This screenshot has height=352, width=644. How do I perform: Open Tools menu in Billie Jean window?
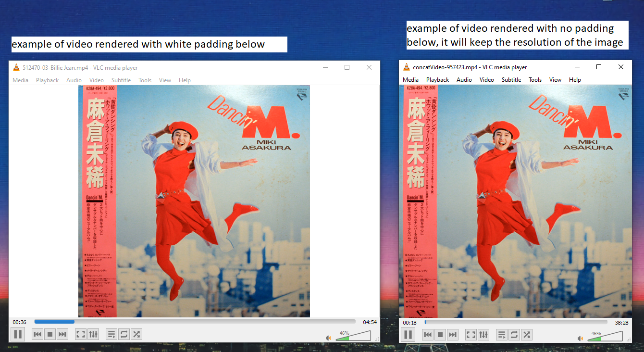click(145, 80)
